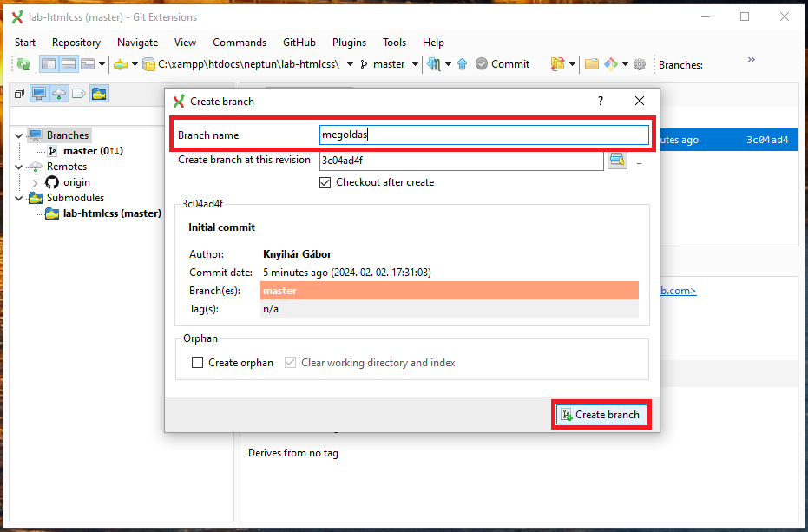This screenshot has width=808, height=532.
Task: Click the Create branch button
Action: 601,415
